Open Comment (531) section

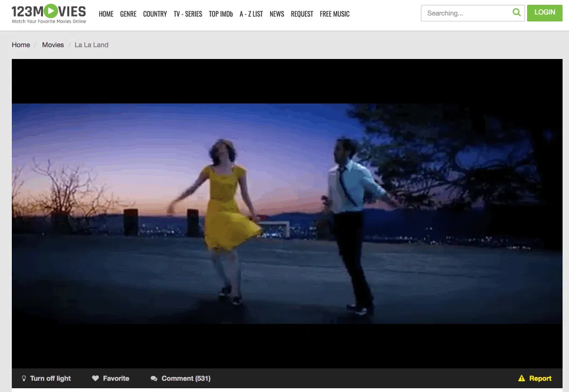tap(186, 378)
